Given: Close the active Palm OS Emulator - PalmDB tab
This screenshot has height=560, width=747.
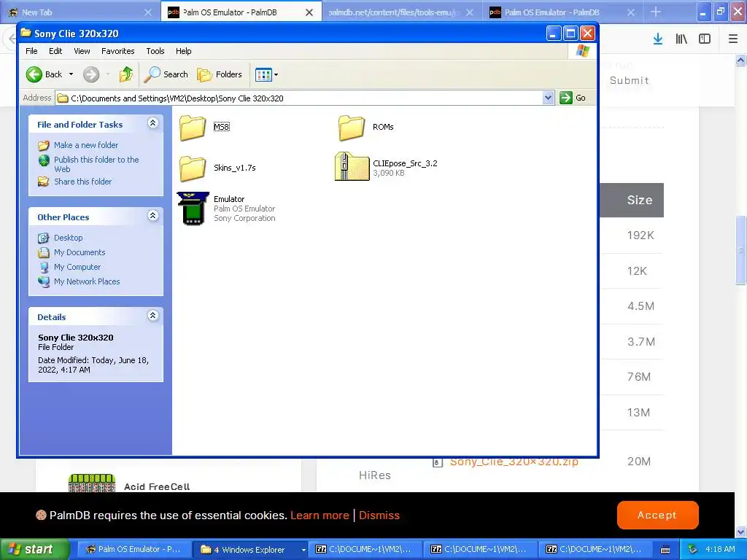Looking at the screenshot, I should point(309,12).
